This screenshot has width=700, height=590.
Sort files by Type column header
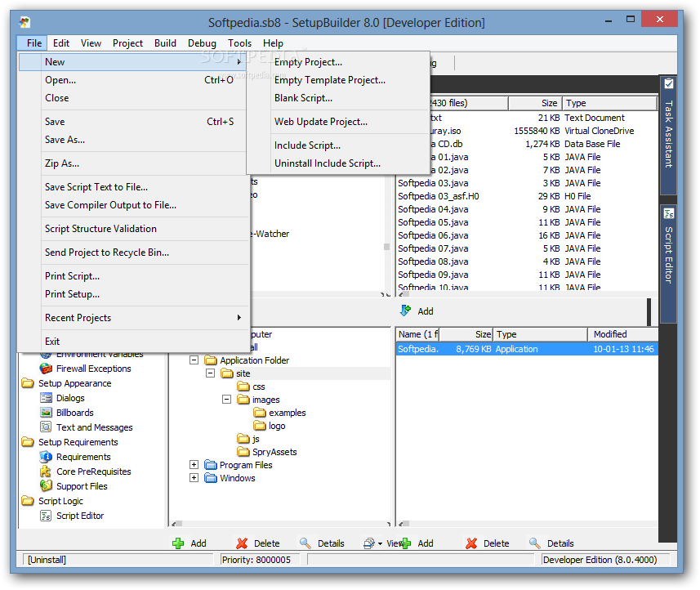point(609,103)
